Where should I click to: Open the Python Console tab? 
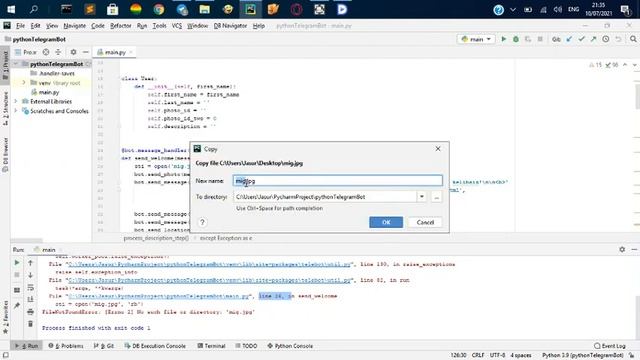click(x=290, y=346)
